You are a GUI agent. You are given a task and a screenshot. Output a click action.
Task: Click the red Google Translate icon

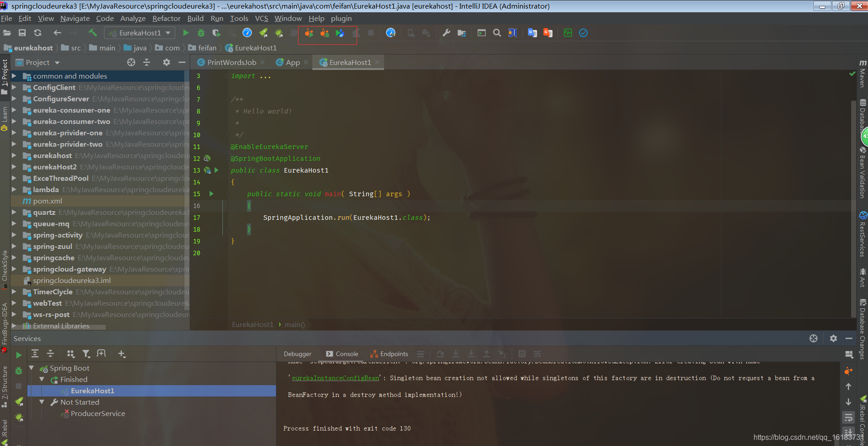[548, 33]
